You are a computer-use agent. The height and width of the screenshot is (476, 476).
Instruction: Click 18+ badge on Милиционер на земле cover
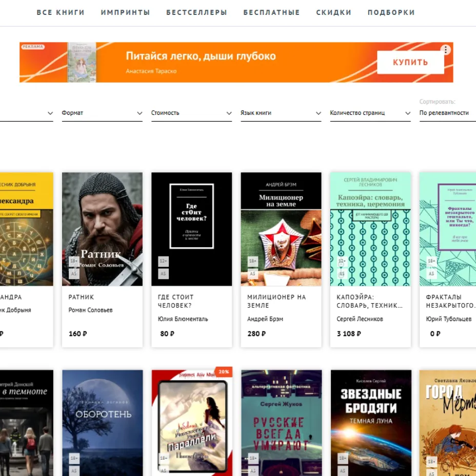(252, 261)
